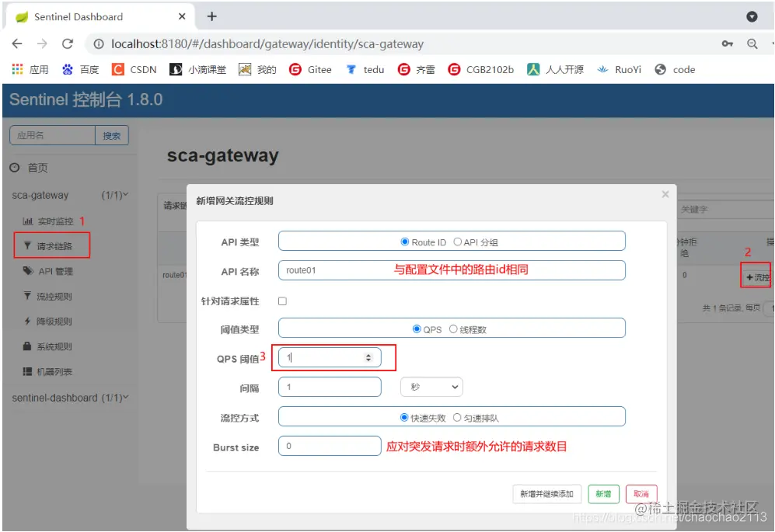This screenshot has height=532, width=775.
Task: Open the CSDN bookmark
Action: pyautogui.click(x=134, y=70)
